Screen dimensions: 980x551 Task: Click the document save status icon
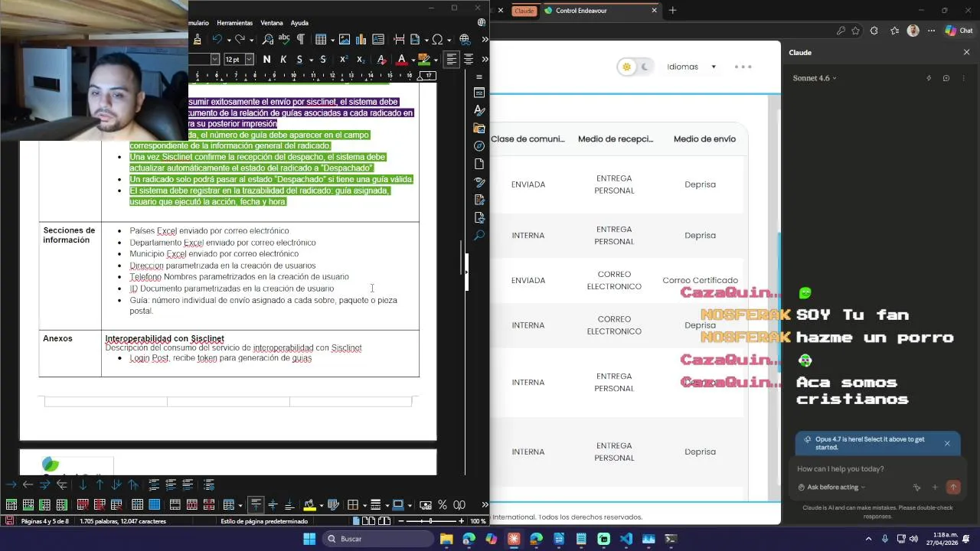pos(9,521)
